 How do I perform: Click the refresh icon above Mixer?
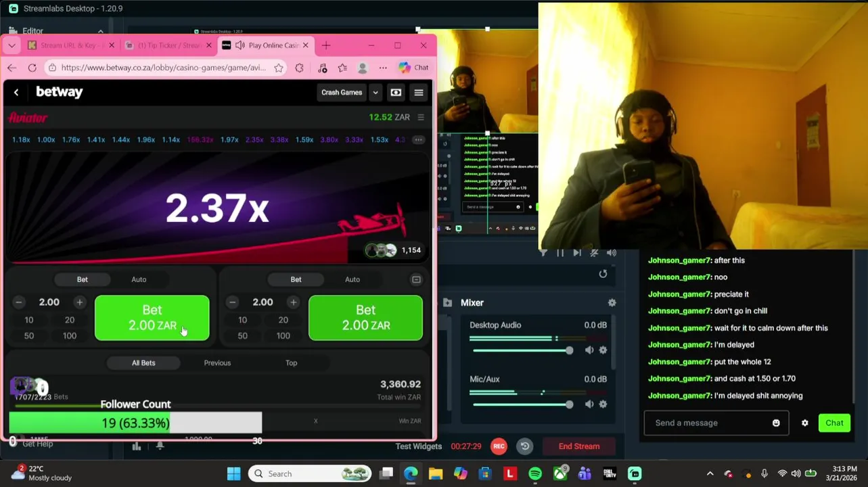[x=603, y=274]
